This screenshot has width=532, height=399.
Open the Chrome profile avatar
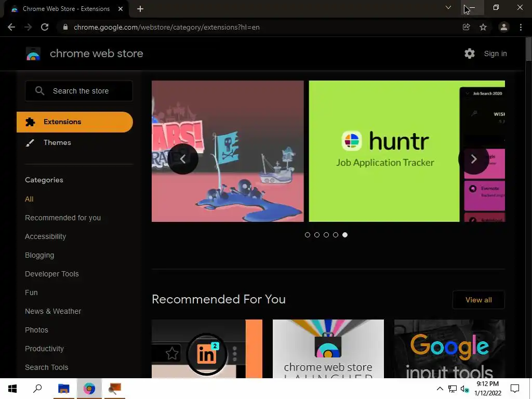tap(504, 27)
